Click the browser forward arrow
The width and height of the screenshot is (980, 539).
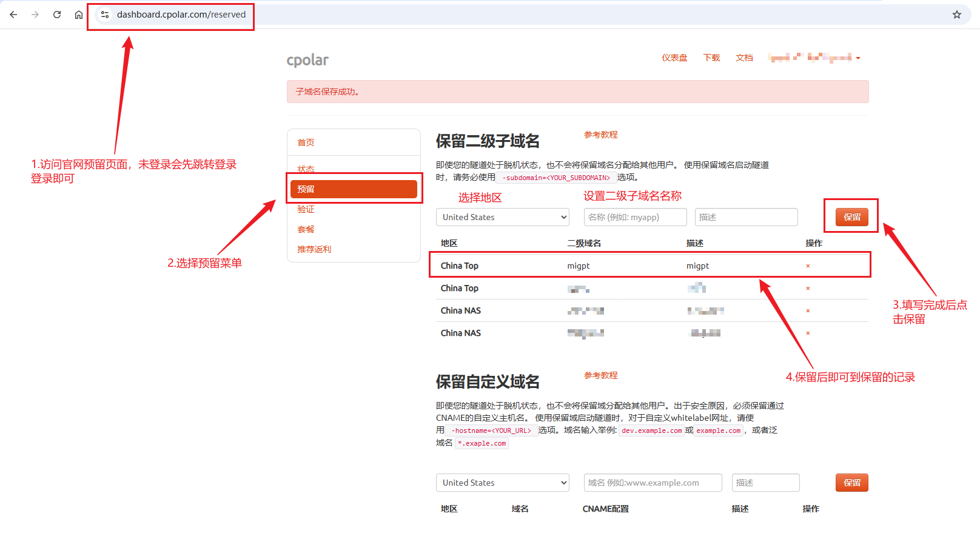click(x=35, y=15)
